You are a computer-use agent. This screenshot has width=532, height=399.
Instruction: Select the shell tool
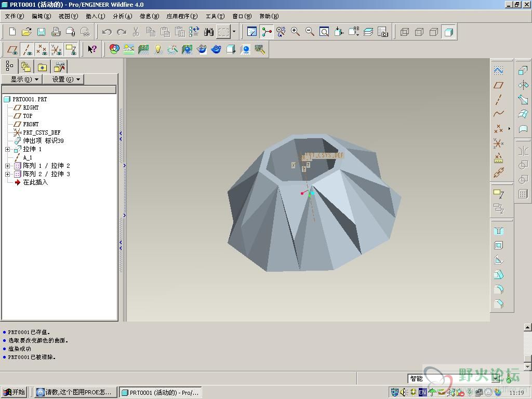tap(498, 245)
